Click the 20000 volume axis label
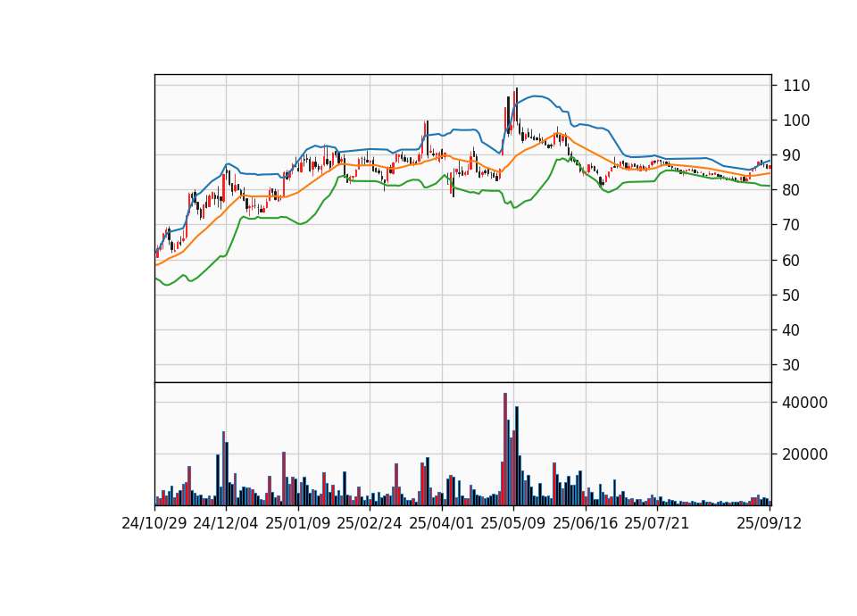The height and width of the screenshot is (616, 857). (805, 454)
